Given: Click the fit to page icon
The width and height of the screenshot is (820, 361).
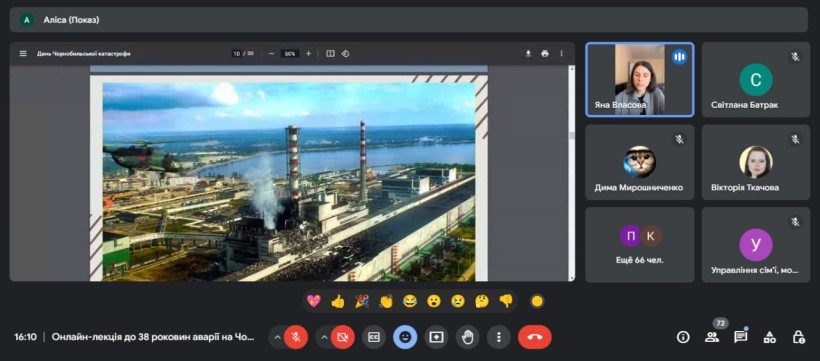Looking at the screenshot, I should pyautogui.click(x=331, y=53).
